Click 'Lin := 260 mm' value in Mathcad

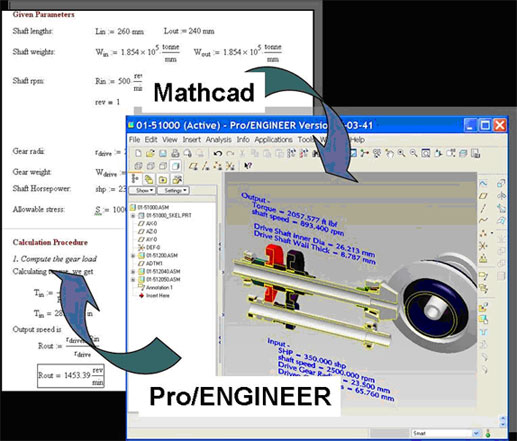pyautogui.click(x=119, y=32)
